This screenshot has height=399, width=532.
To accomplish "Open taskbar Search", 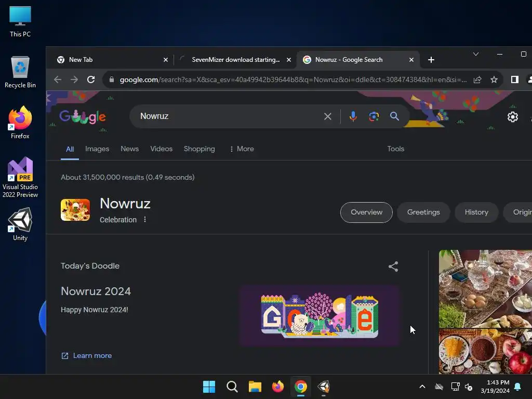I will (x=232, y=387).
